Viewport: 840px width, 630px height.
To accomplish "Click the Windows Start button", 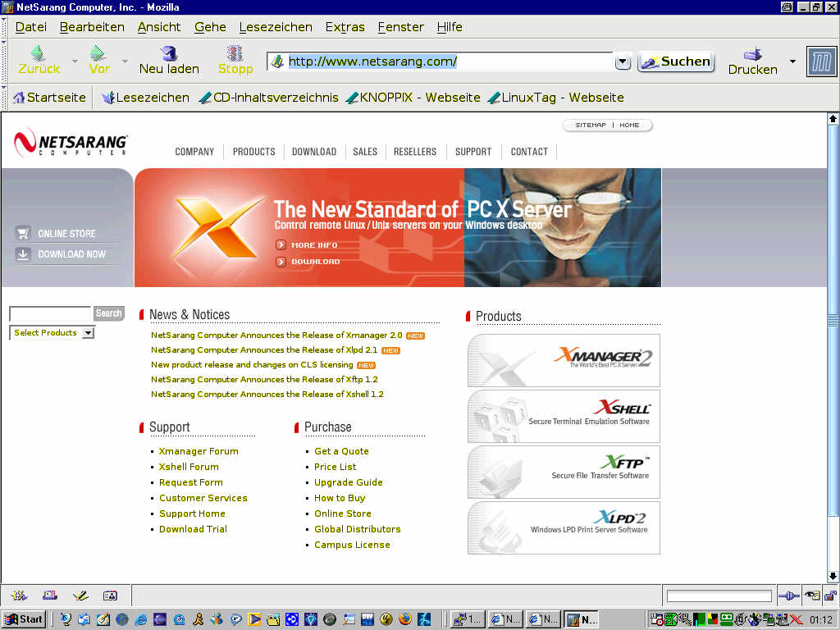I will coord(25,620).
